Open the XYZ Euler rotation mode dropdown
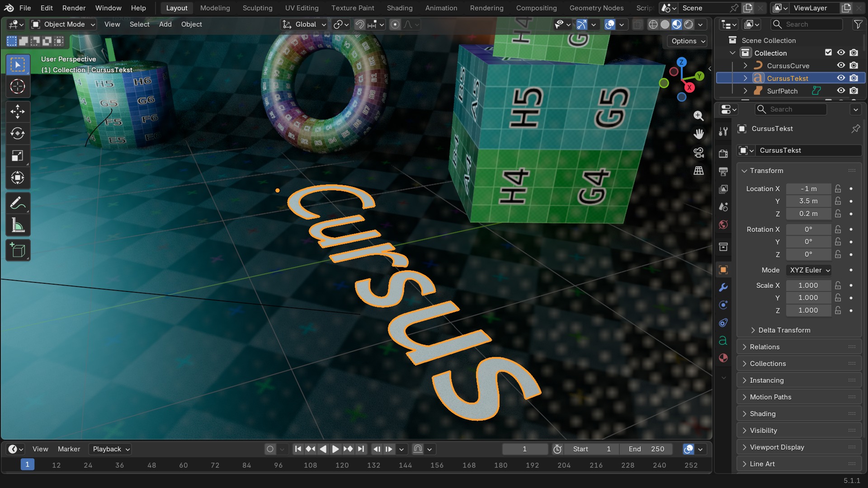The width and height of the screenshot is (868, 488). tap(809, 270)
